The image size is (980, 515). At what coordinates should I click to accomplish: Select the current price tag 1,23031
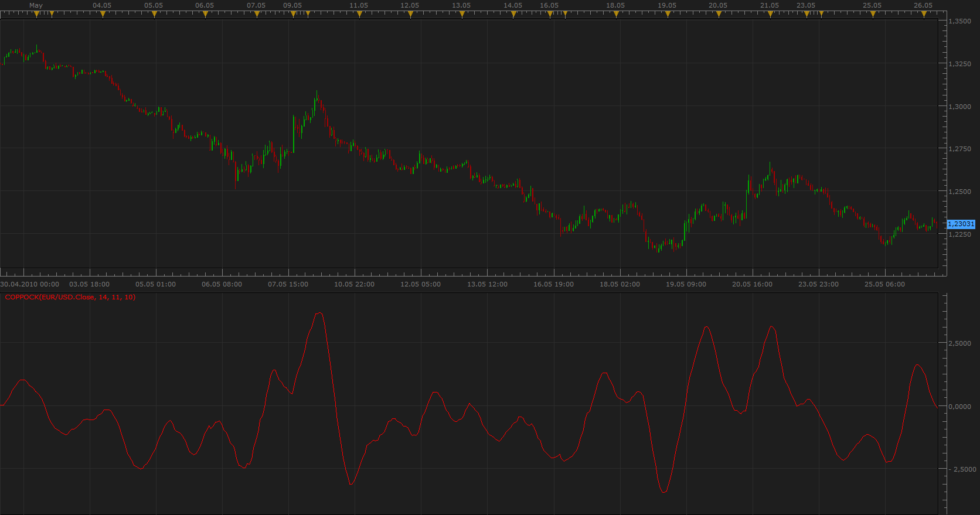pyautogui.click(x=961, y=224)
